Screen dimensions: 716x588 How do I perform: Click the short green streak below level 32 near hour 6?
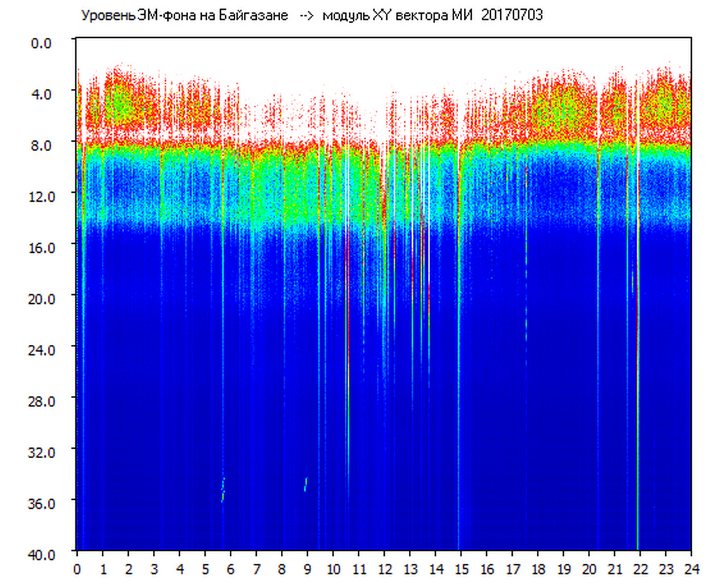(x=223, y=489)
